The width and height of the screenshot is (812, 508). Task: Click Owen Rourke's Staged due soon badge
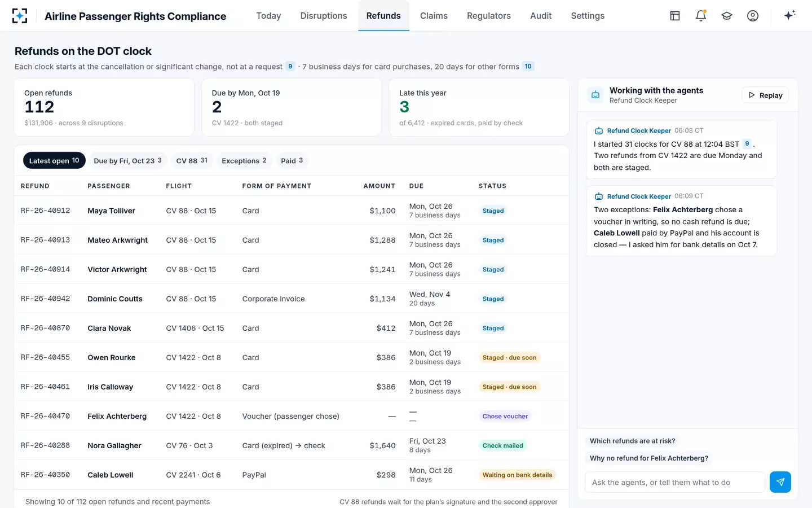pyautogui.click(x=509, y=357)
